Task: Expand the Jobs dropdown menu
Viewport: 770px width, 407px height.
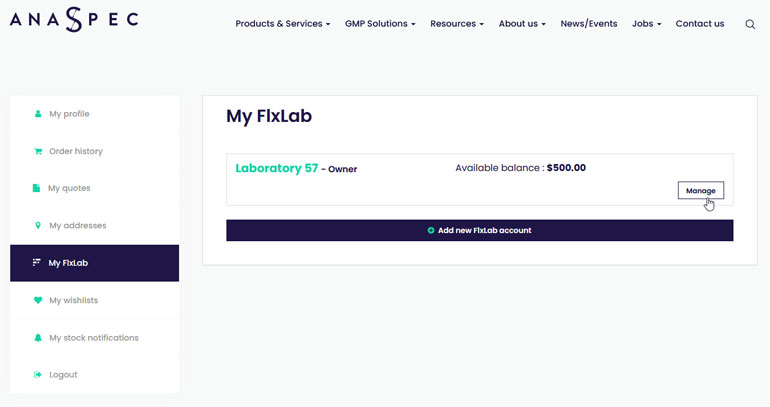Action: pyautogui.click(x=646, y=24)
